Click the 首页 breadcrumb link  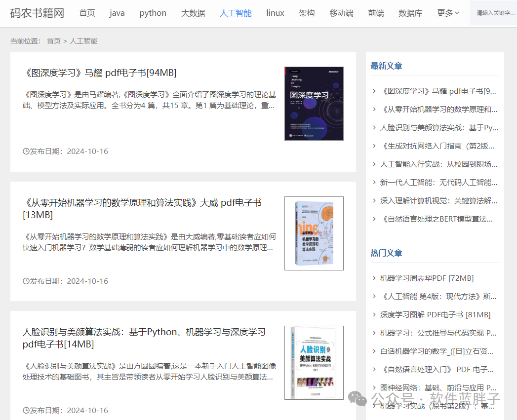click(x=54, y=41)
